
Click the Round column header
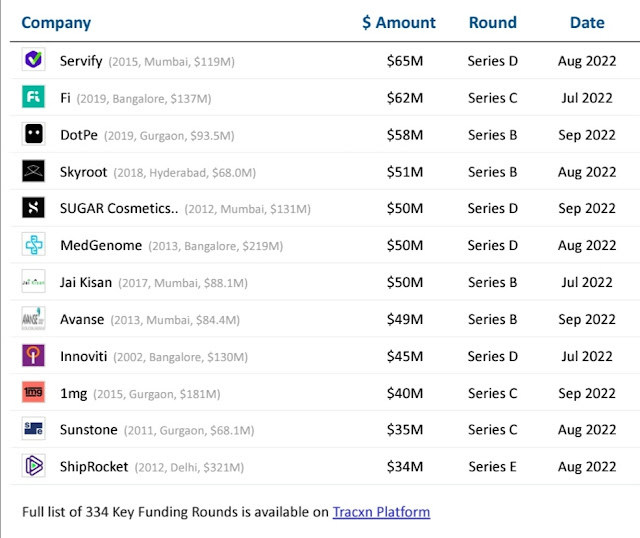point(493,22)
